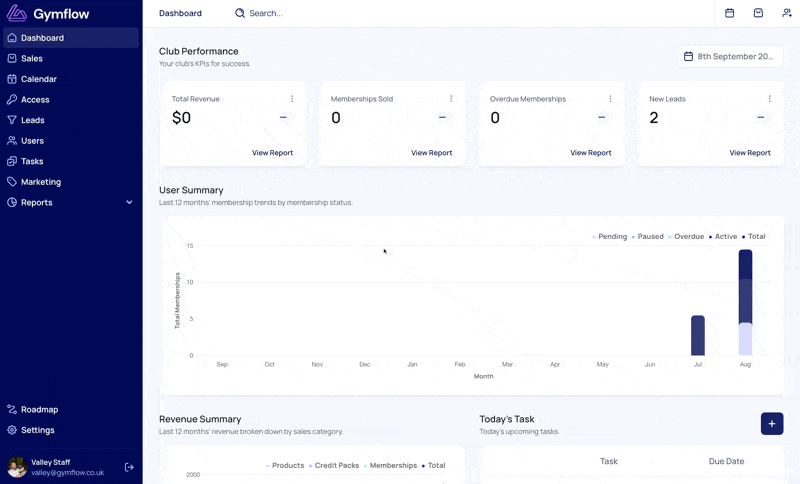Click the August bar in User Summary chart

pos(745,302)
